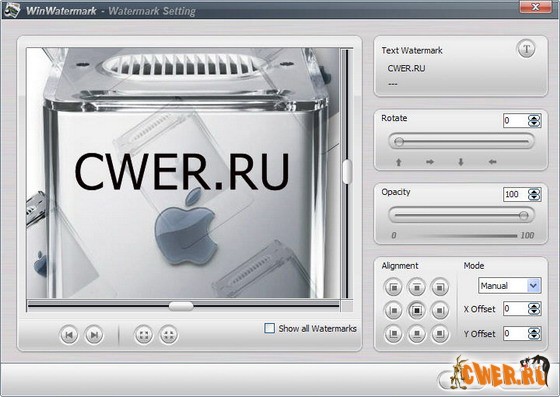Click the 'Y Offset' label
Image resolution: width=560 pixels, height=397 pixels.
pos(479,334)
